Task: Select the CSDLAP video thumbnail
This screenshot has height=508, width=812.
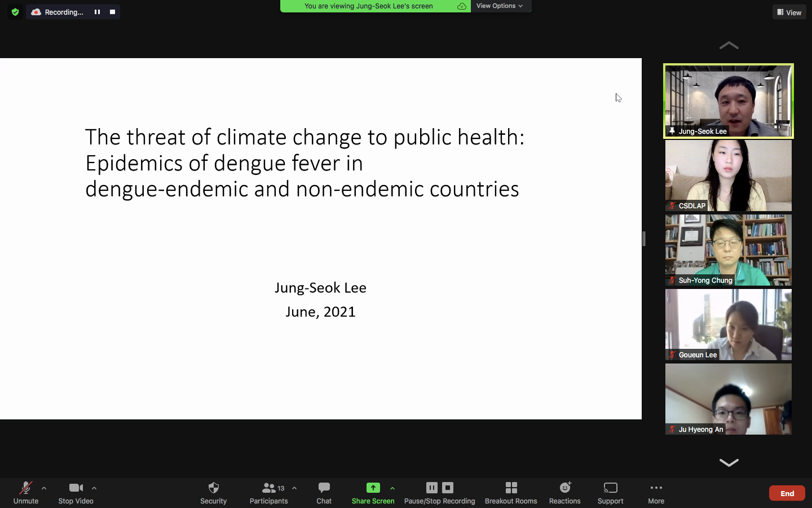Action: coord(729,176)
